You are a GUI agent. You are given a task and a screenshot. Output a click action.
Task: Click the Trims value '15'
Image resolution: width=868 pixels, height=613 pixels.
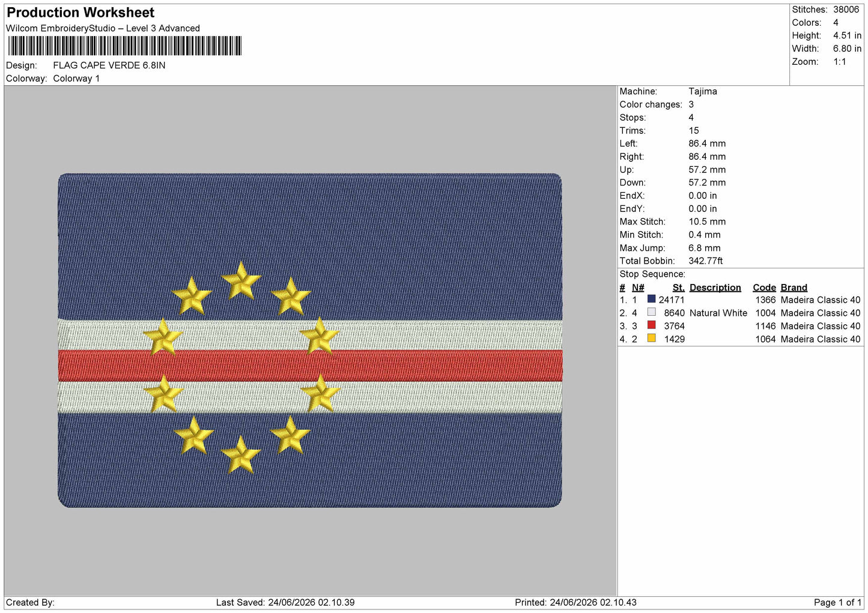(x=694, y=130)
